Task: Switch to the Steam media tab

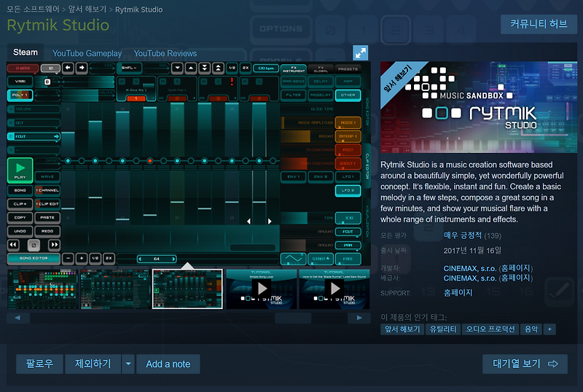Action: coord(26,52)
